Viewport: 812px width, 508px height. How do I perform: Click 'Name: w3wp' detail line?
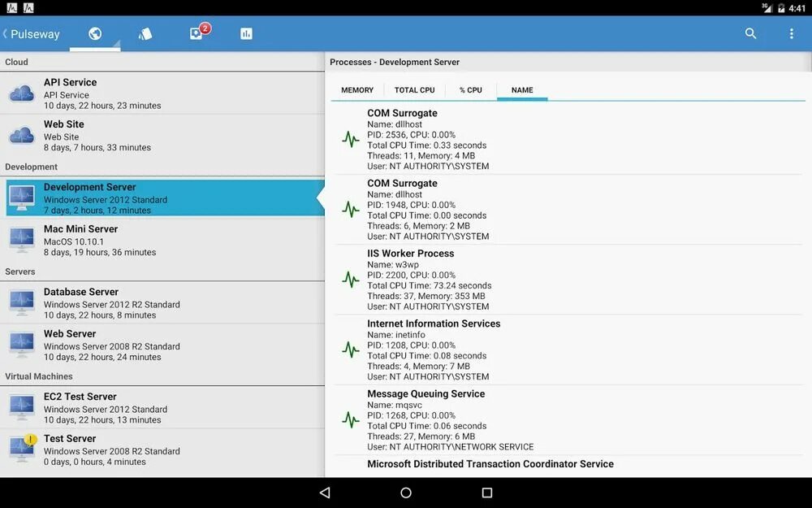coord(393,265)
